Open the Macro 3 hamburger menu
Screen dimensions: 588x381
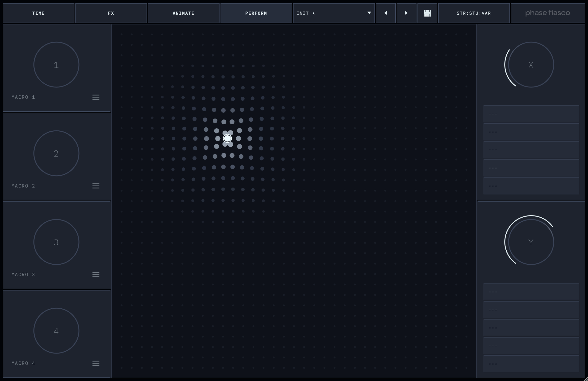(x=96, y=275)
